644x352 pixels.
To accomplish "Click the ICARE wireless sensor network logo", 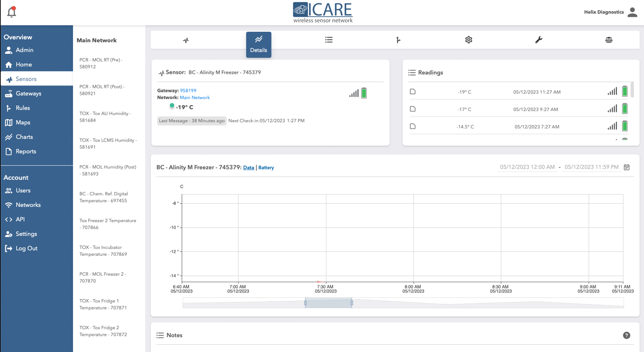I will coord(322,13).
